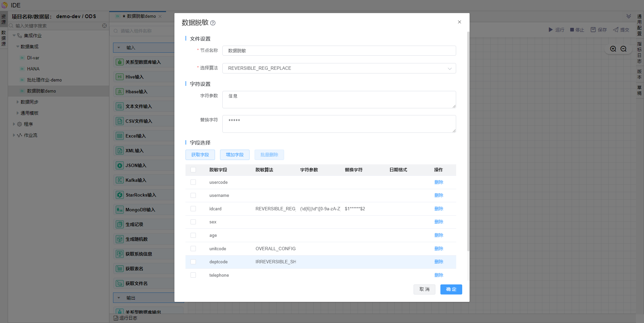The width and height of the screenshot is (644, 323).
Task: Delete the deptcode field row
Action: click(x=439, y=262)
